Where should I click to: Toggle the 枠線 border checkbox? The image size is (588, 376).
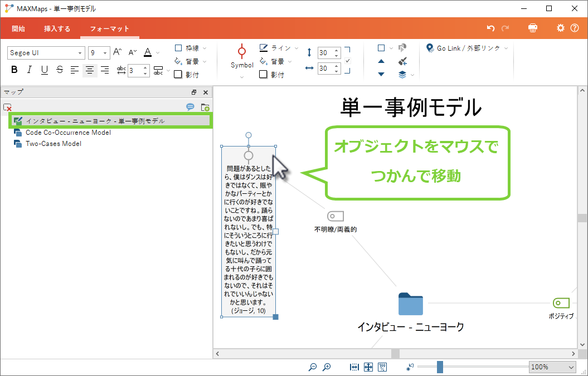pos(178,48)
